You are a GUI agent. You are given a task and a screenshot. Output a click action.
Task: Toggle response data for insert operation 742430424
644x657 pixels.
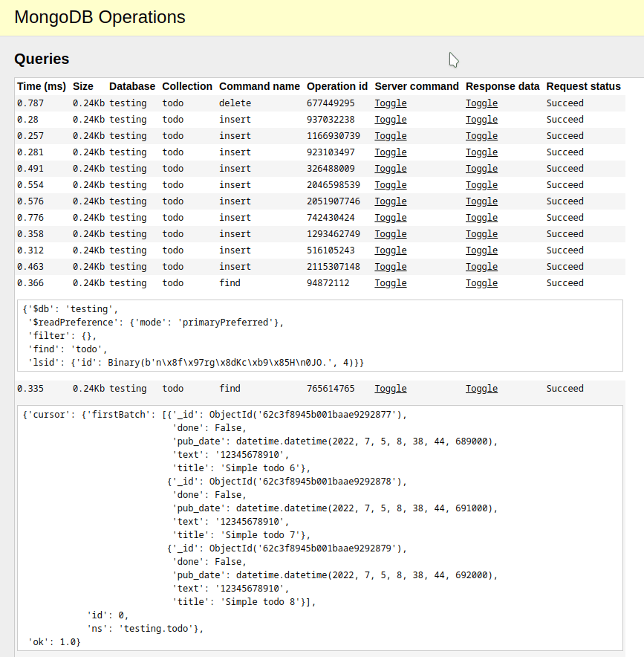(x=481, y=217)
